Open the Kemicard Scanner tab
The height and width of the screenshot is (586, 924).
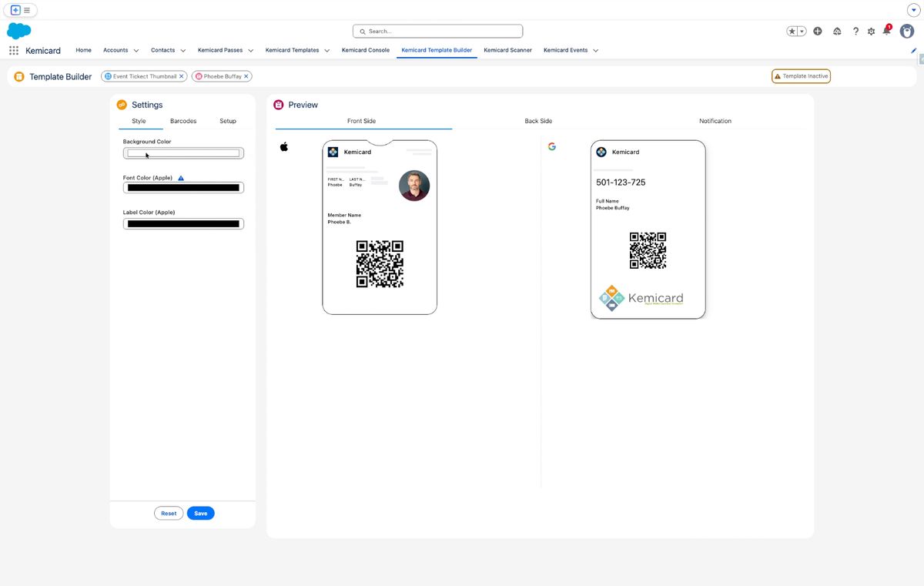[508, 50]
